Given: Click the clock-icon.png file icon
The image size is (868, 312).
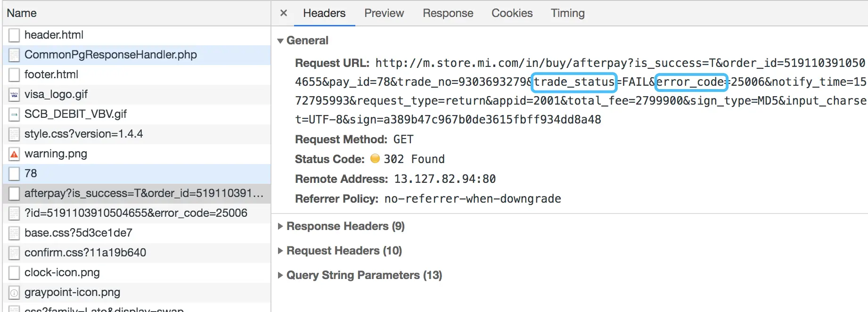Looking at the screenshot, I should [x=14, y=273].
